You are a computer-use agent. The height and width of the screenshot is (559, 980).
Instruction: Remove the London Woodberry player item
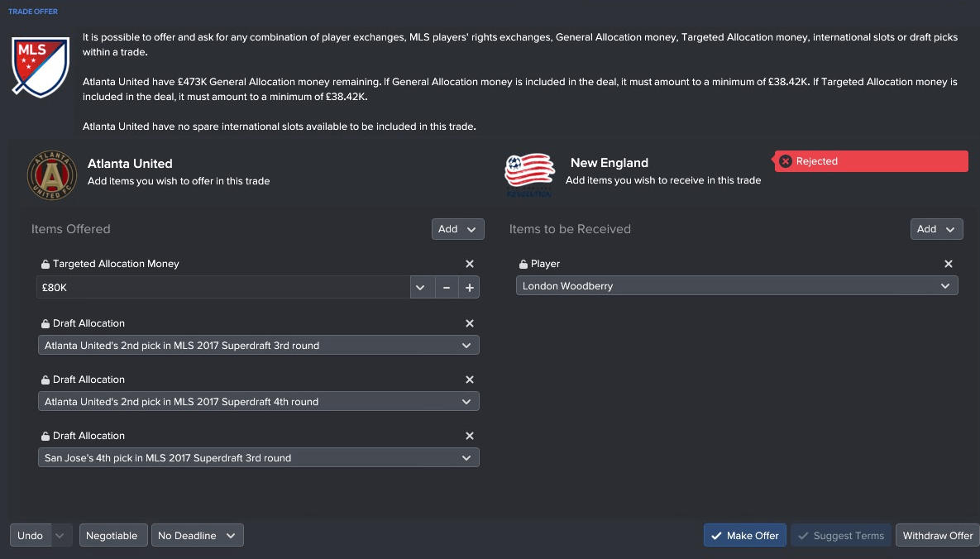[x=948, y=264]
